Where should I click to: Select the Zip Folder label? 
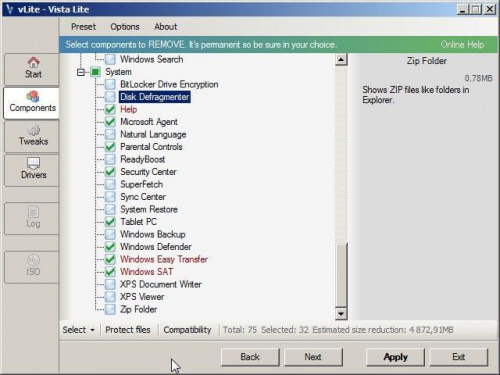139,309
